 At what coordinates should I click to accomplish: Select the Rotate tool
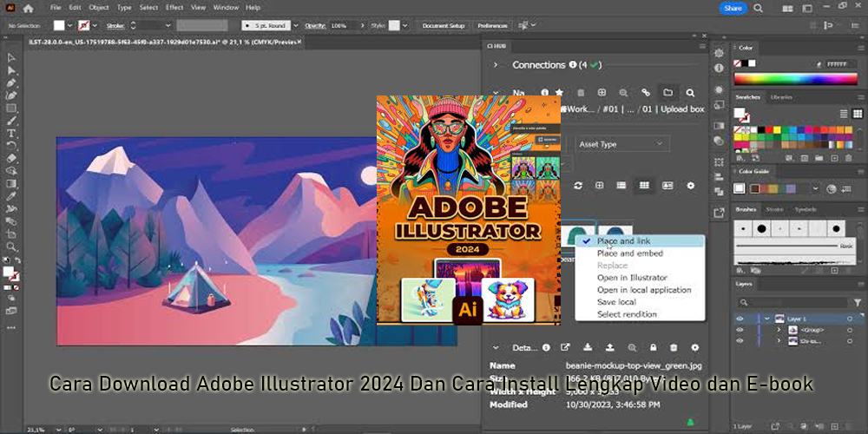(x=11, y=146)
